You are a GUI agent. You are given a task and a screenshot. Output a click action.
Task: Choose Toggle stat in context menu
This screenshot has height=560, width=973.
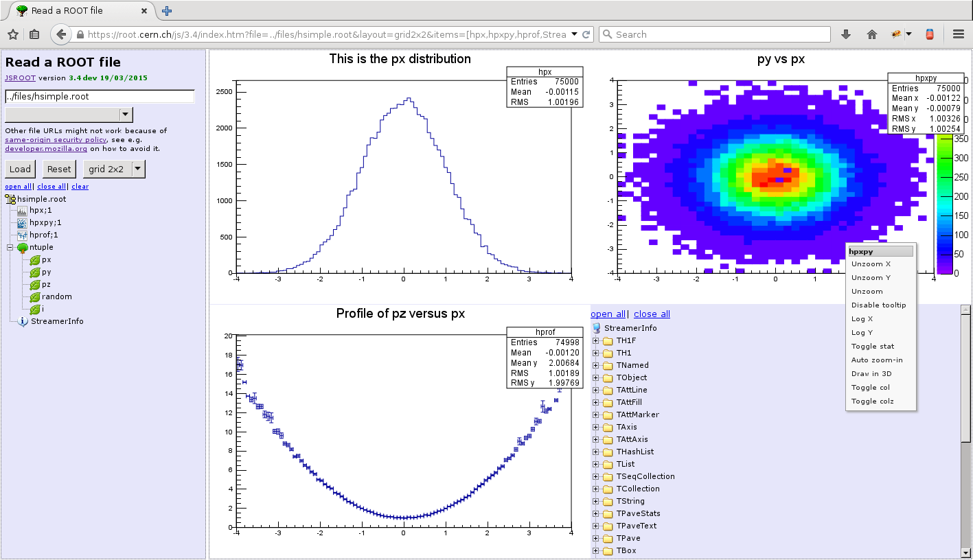click(872, 347)
